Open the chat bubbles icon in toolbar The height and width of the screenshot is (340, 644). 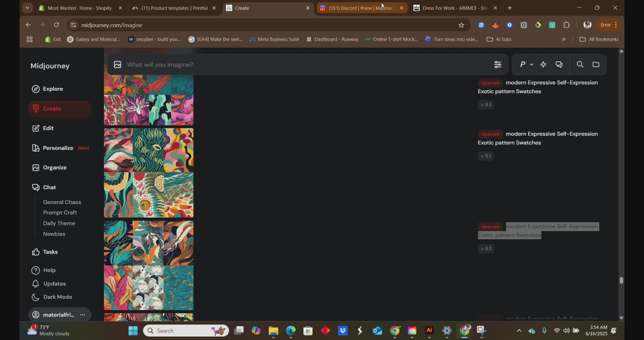(559, 65)
